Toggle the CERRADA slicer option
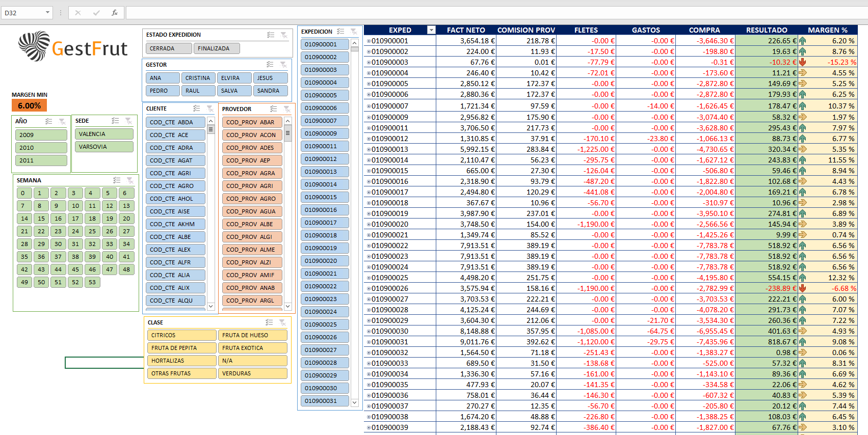The width and height of the screenshot is (868, 435). (169, 48)
